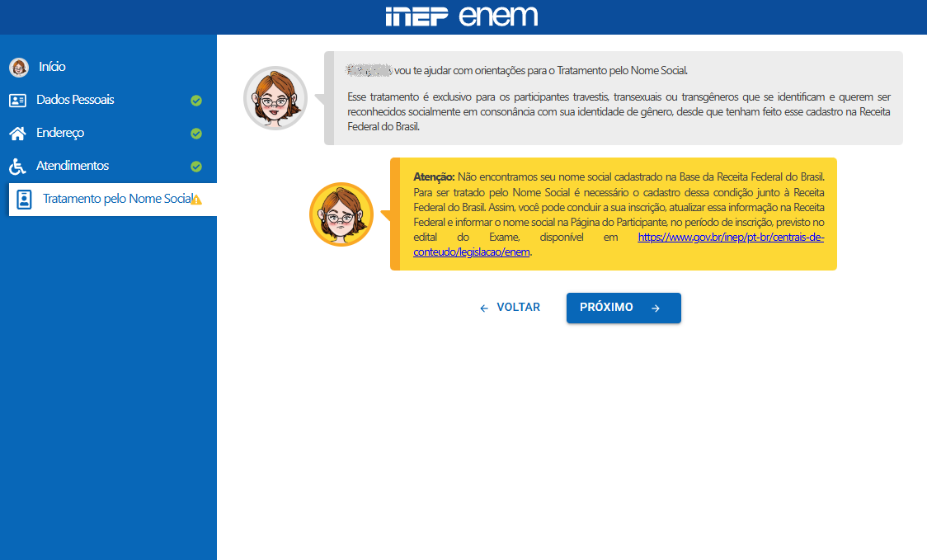Click the avatar next to the greeting message
This screenshot has width=927, height=560.
pos(273,97)
